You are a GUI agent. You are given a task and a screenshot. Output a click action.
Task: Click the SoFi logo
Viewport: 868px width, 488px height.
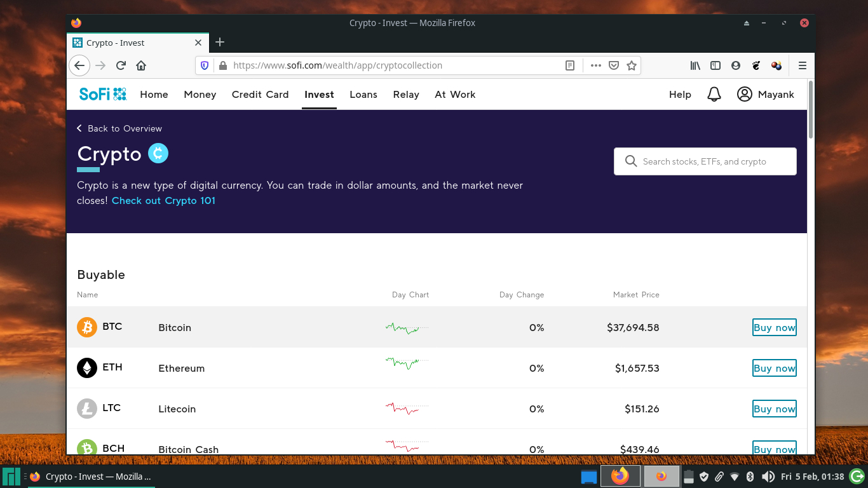pyautogui.click(x=103, y=94)
